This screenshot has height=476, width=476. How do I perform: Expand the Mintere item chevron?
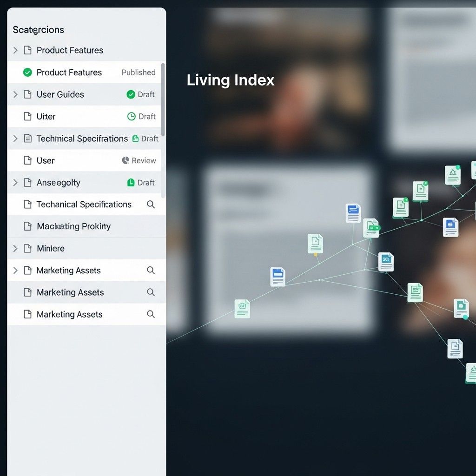(x=15, y=249)
